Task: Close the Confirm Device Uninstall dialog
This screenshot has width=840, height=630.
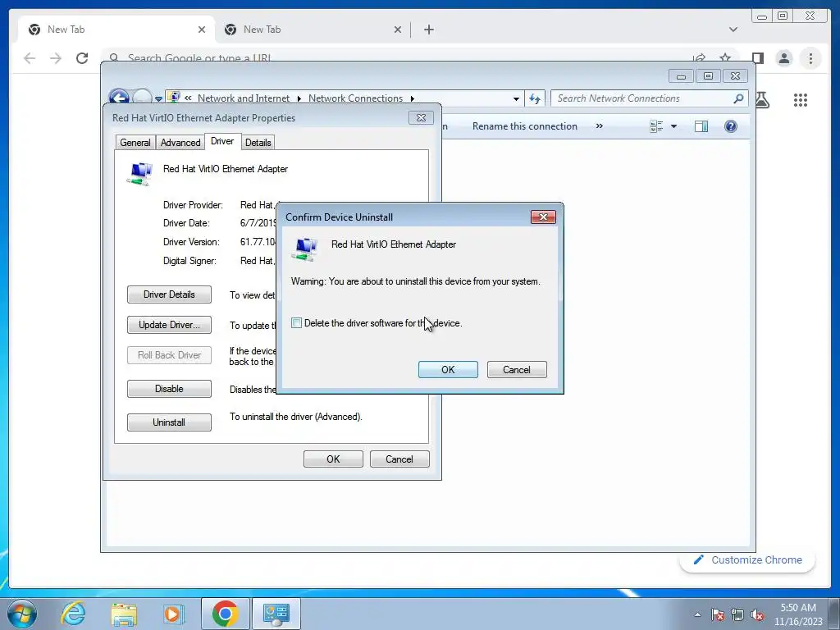Action: (x=543, y=217)
